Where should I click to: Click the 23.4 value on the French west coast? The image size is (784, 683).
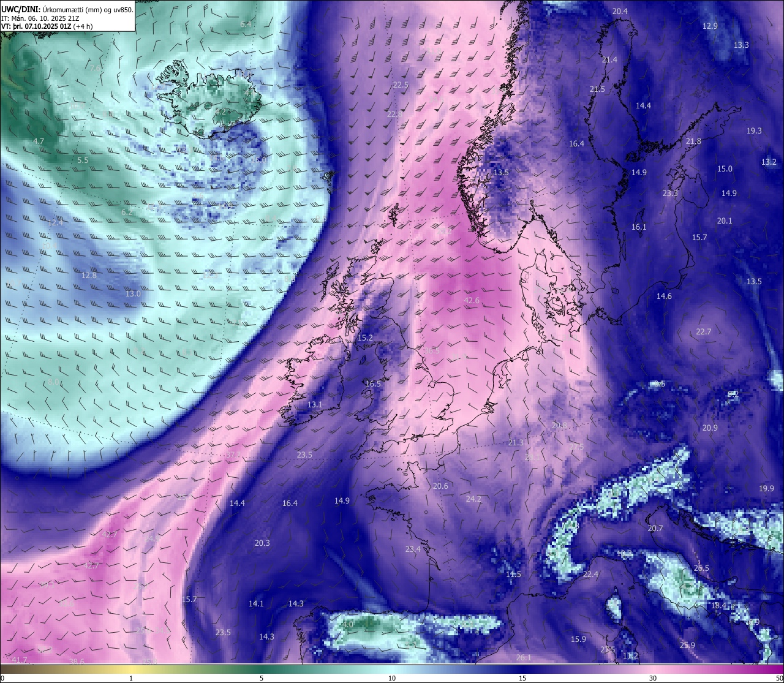[x=413, y=549]
